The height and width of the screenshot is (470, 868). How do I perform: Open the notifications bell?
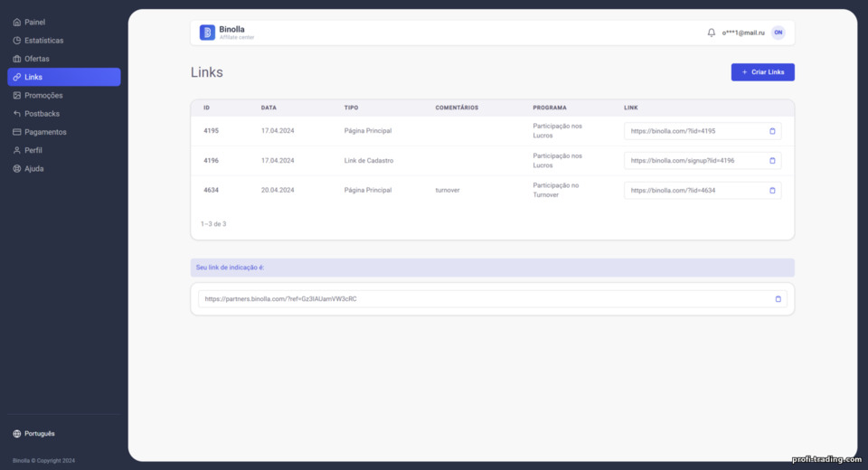[712, 33]
